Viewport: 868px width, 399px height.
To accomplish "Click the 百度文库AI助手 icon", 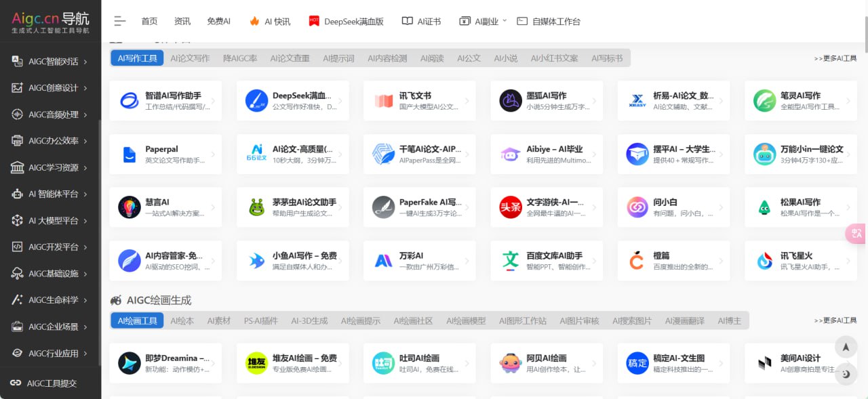I will coord(511,261).
